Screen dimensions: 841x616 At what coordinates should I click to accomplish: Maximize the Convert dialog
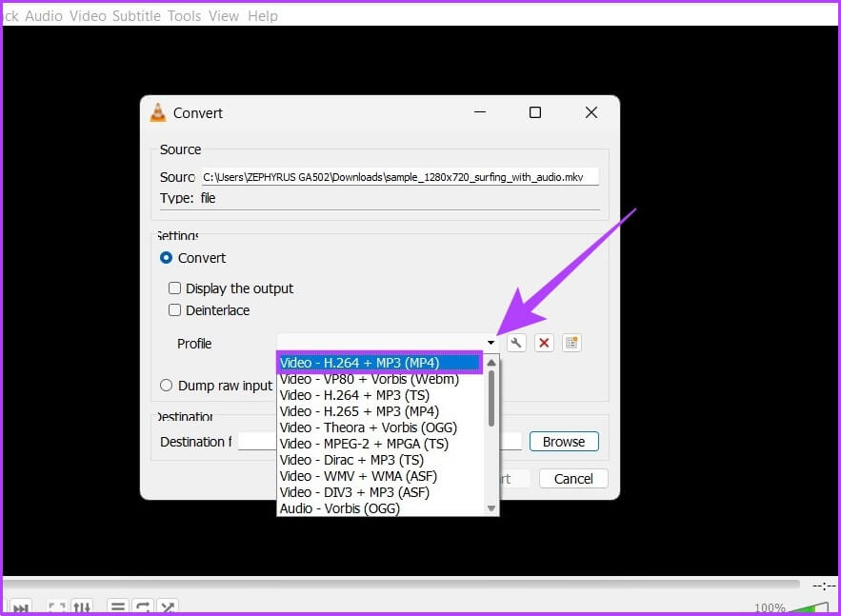click(x=534, y=112)
